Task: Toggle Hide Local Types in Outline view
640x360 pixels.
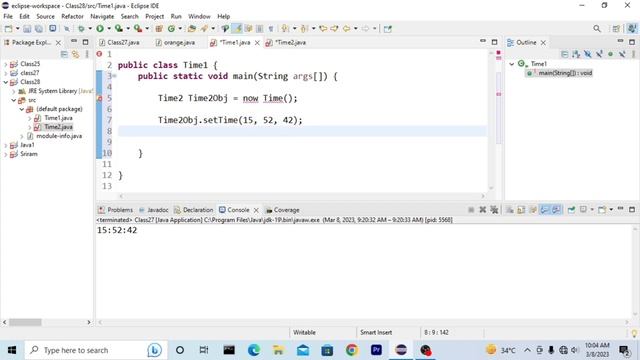Action: [x=622, y=54]
